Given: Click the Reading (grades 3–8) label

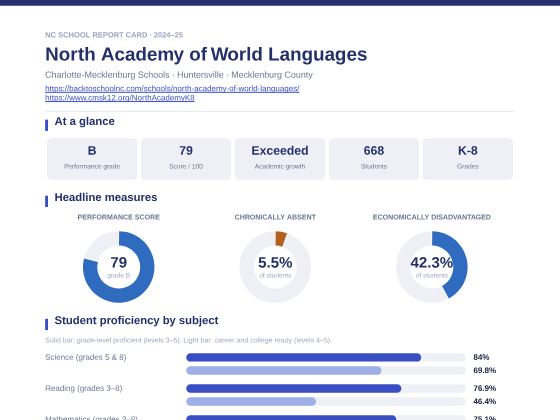Looking at the screenshot, I should tap(84, 388).
